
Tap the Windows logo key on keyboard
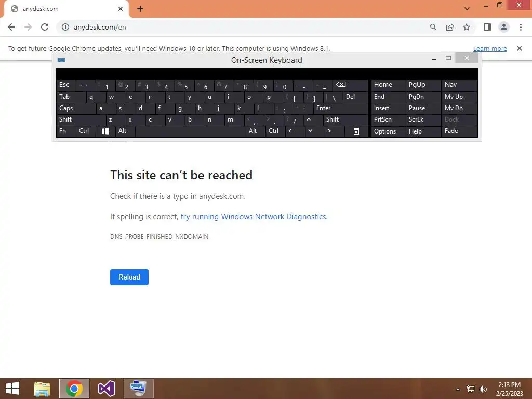[x=105, y=131]
